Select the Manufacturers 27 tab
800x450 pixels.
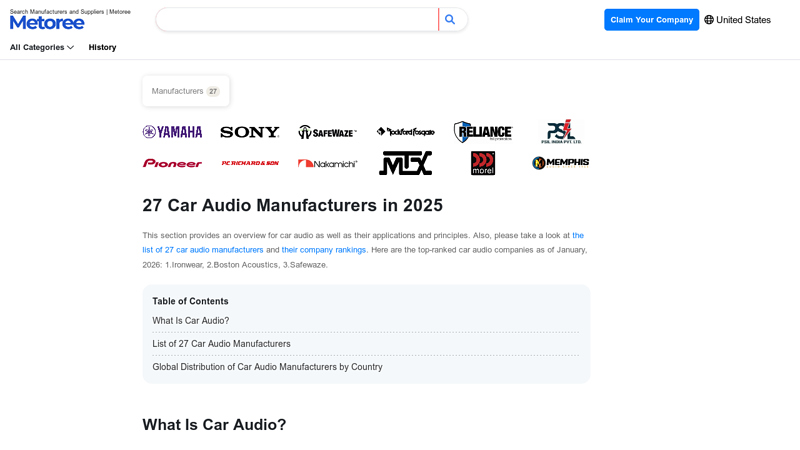pos(186,91)
